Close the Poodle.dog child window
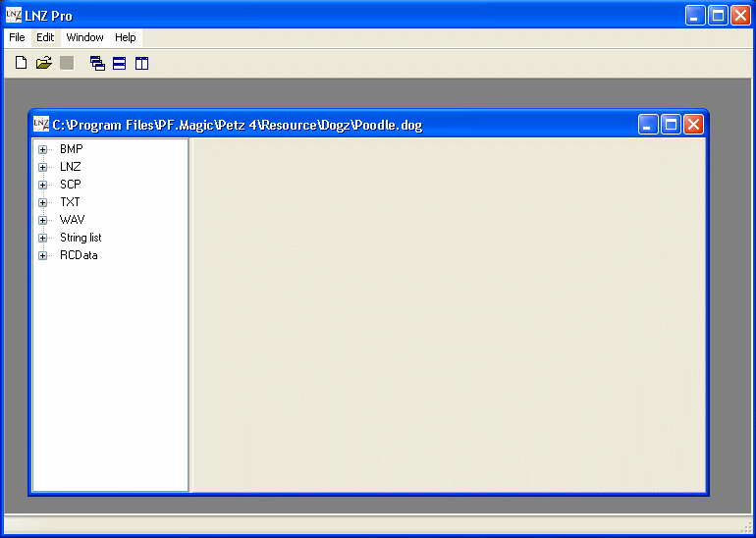The height and width of the screenshot is (538, 756). point(693,125)
